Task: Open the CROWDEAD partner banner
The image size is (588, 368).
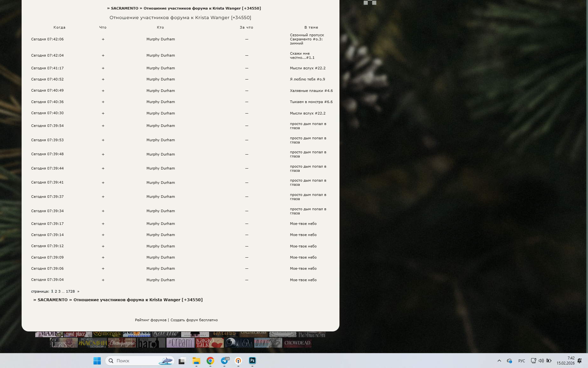Action: 297,343
